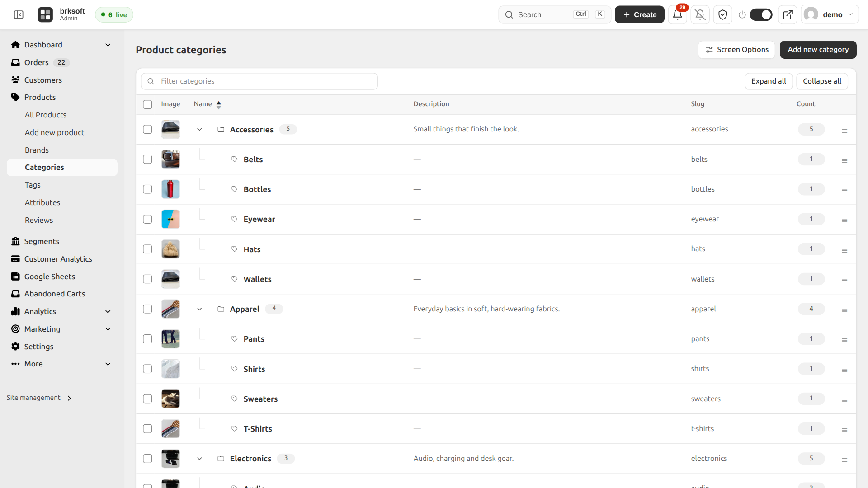Click the muted bell icon
This screenshot has height=488, width=868.
pos(700,14)
